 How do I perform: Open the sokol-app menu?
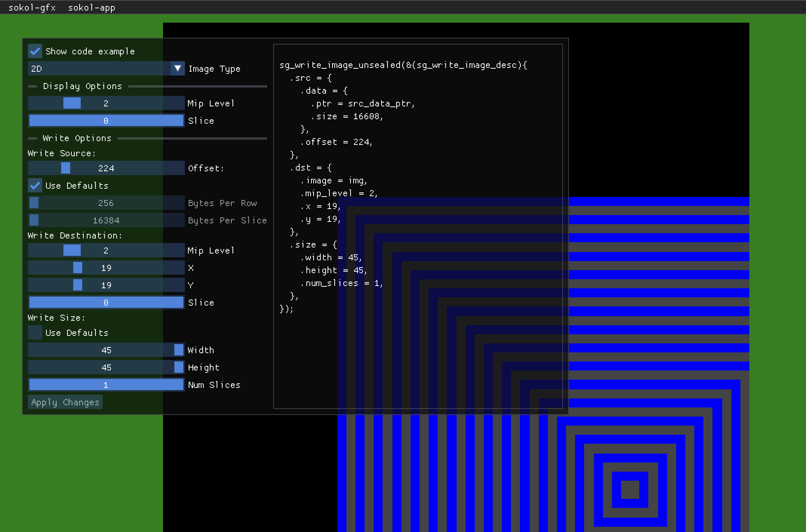tap(92, 8)
